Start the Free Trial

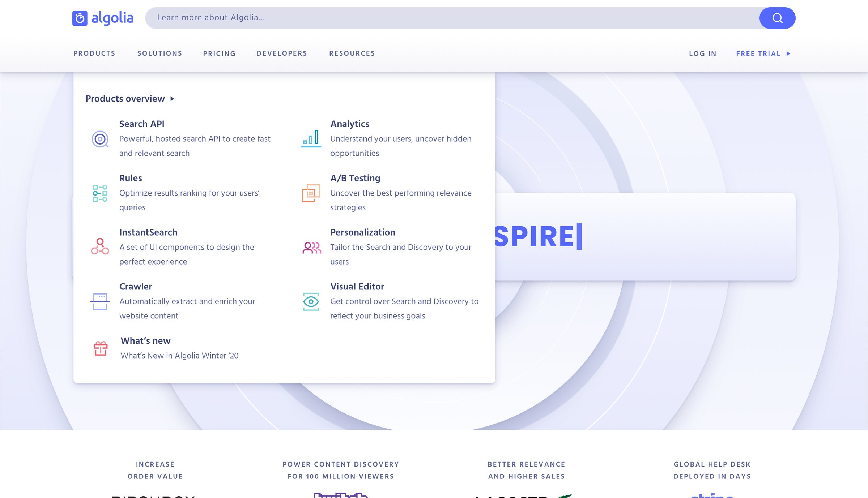(x=758, y=53)
